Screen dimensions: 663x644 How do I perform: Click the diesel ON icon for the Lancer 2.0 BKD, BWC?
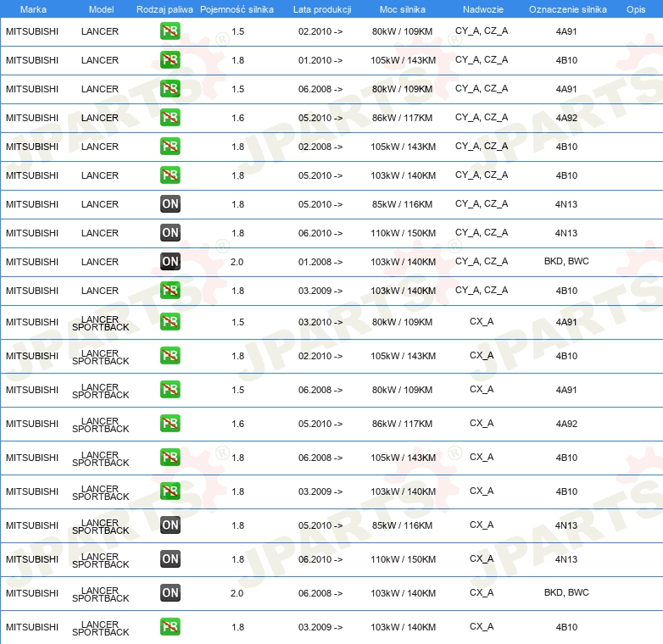[170, 262]
